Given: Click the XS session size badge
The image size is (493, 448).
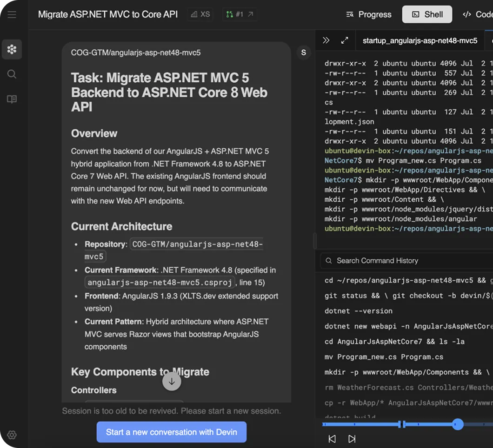Looking at the screenshot, I should tap(200, 14).
